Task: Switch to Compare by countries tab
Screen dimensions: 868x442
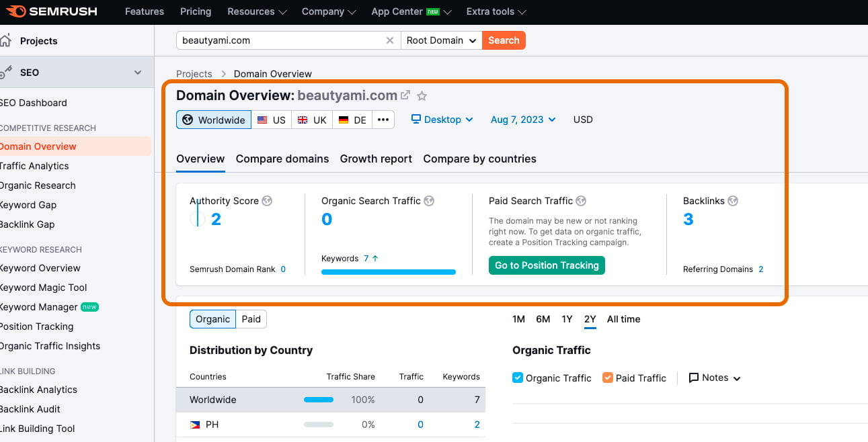Action: (x=479, y=159)
